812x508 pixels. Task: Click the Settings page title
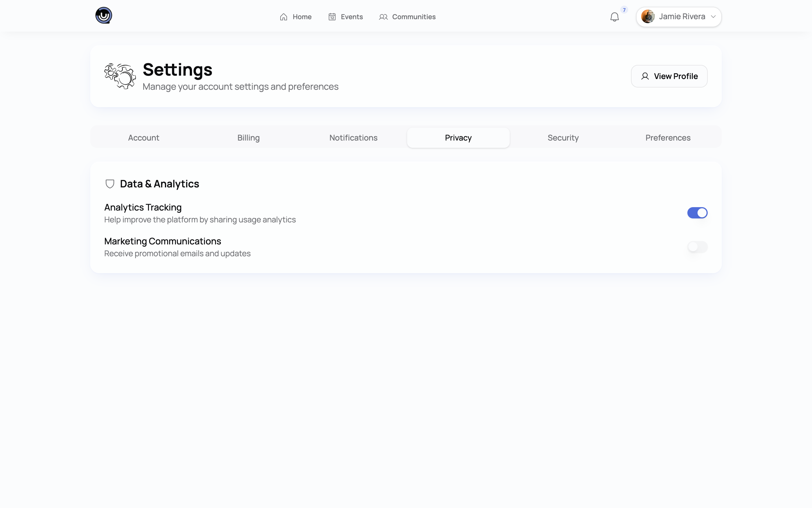(x=178, y=69)
